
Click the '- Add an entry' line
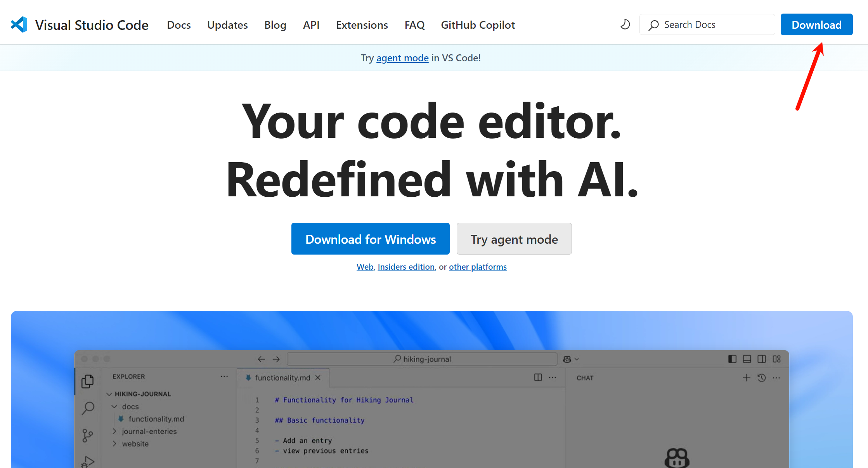(x=303, y=440)
